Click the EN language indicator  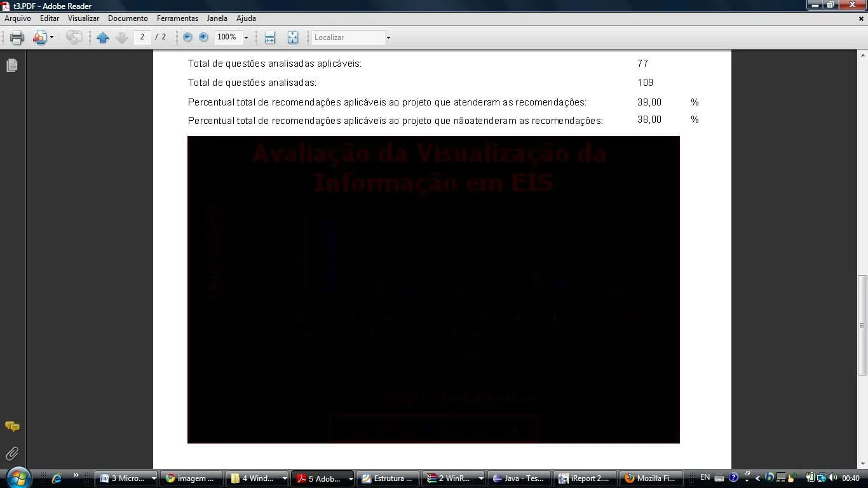(705, 478)
